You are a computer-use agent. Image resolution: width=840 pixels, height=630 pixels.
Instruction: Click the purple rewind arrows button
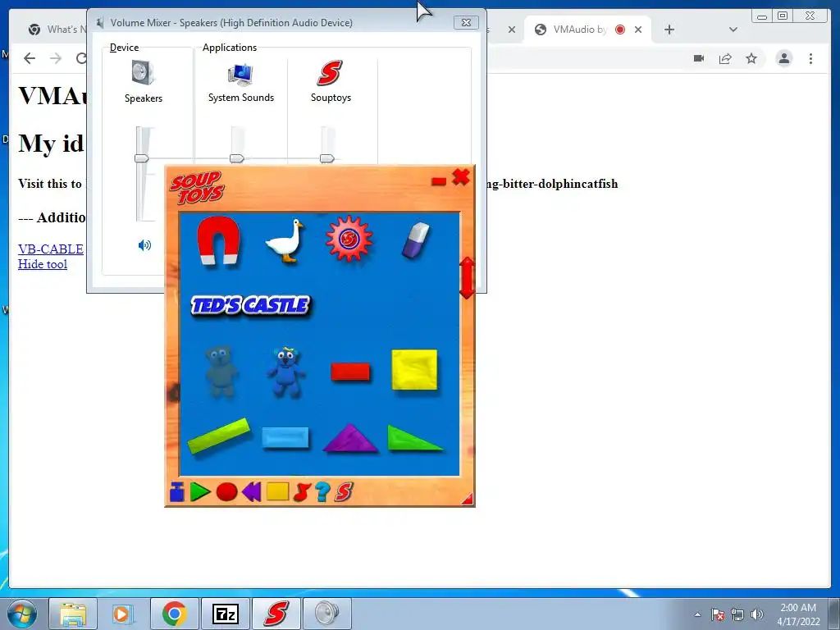point(251,491)
